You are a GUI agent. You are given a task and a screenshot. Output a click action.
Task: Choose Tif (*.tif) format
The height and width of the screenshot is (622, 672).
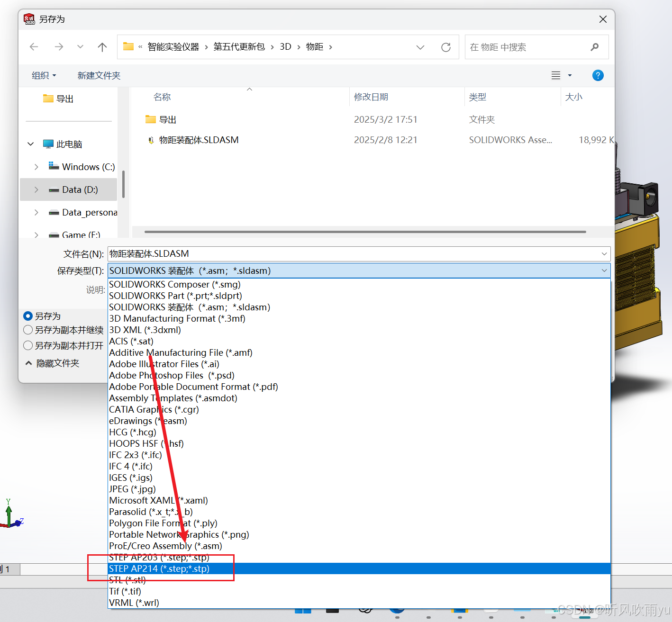[x=359, y=591]
